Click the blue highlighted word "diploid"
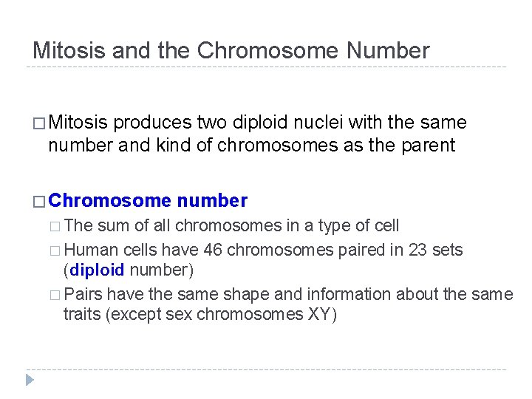Viewport: 532px width, 399px height. pos(98,270)
